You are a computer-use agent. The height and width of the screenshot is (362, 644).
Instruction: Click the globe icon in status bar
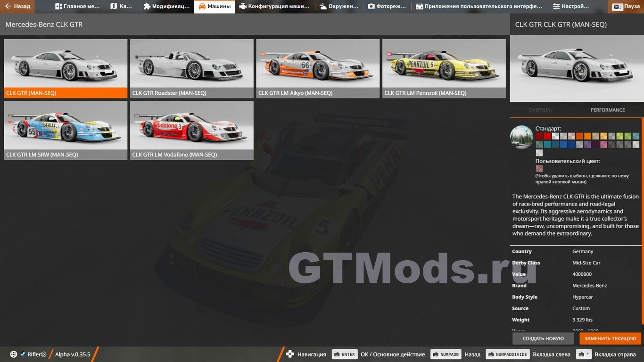coord(14,354)
